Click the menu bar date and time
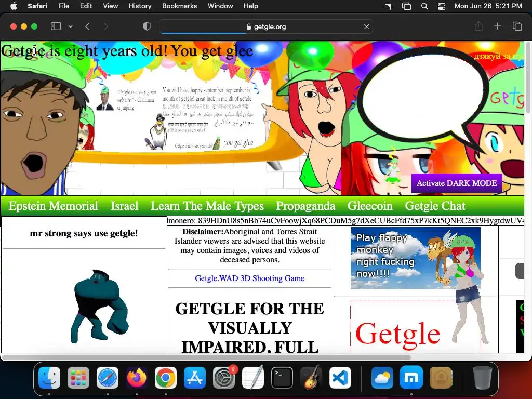Viewport: 532px width, 399px height. tap(488, 6)
